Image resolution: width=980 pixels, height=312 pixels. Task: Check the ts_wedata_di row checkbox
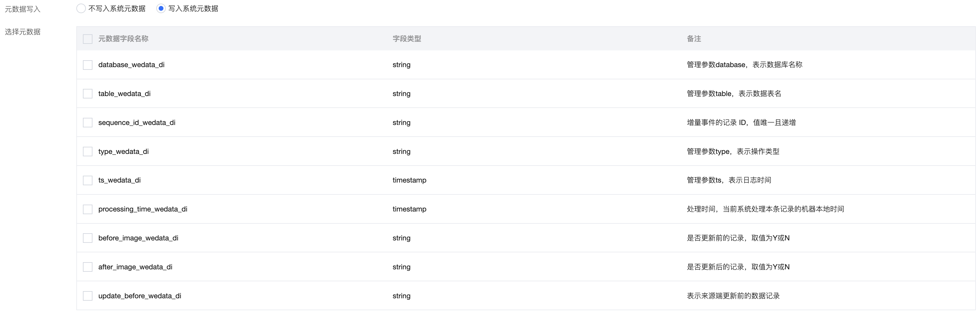click(x=88, y=180)
